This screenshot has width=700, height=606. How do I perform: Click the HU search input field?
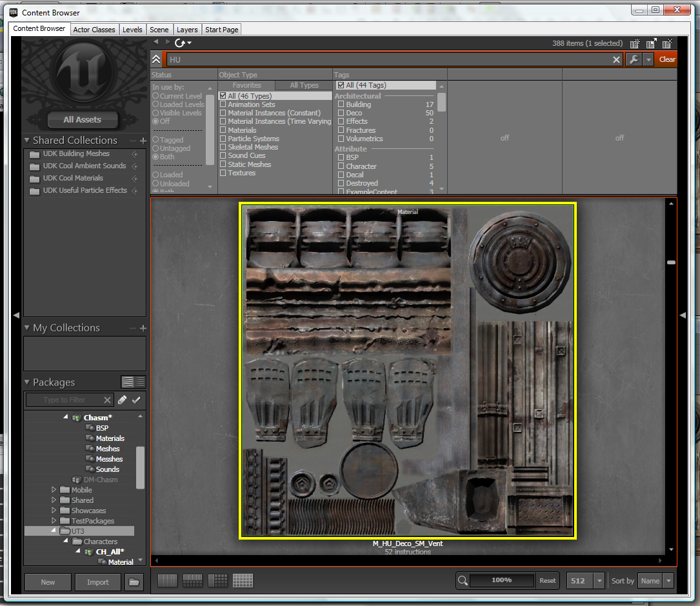390,59
